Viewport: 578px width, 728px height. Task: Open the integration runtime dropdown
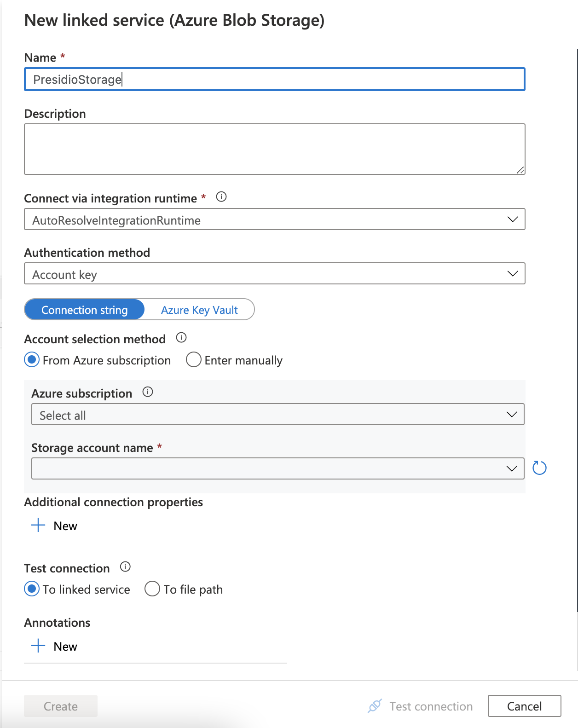click(x=275, y=220)
